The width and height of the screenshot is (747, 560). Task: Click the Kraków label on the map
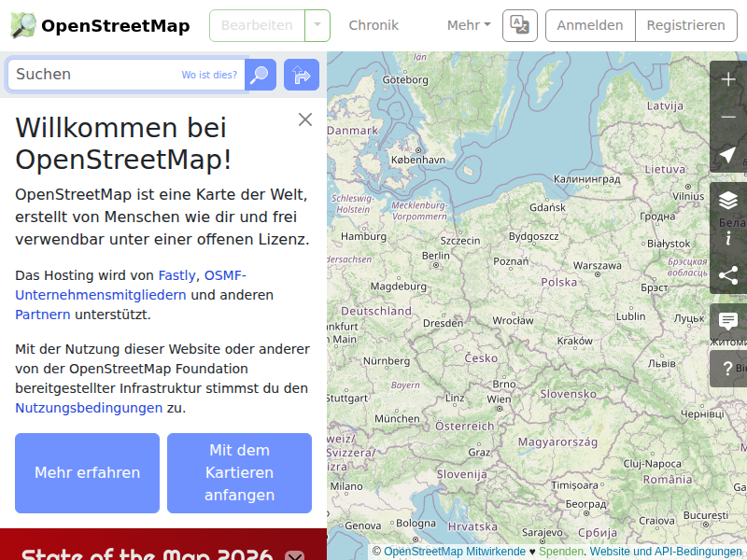point(575,341)
